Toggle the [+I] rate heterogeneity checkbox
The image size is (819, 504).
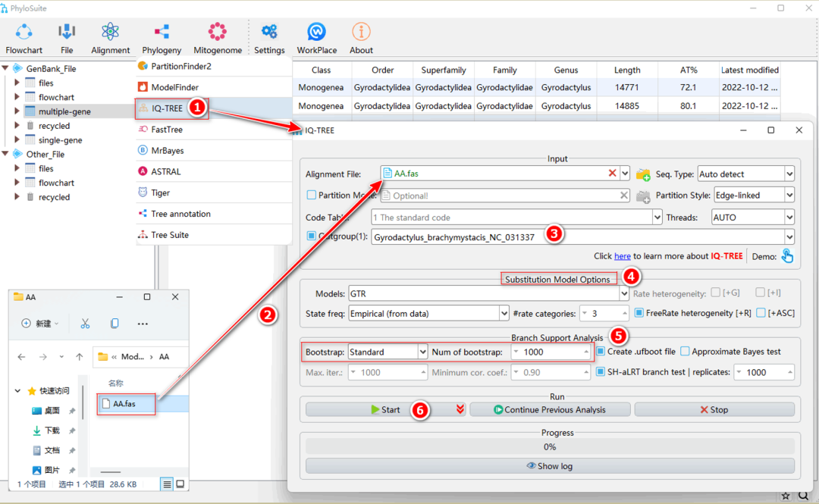[x=760, y=292]
